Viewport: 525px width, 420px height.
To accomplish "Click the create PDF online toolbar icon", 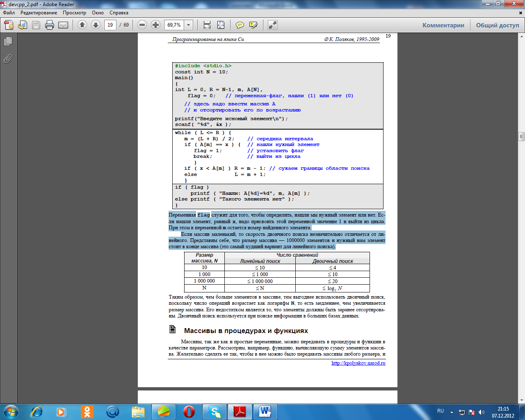I will point(9,25).
